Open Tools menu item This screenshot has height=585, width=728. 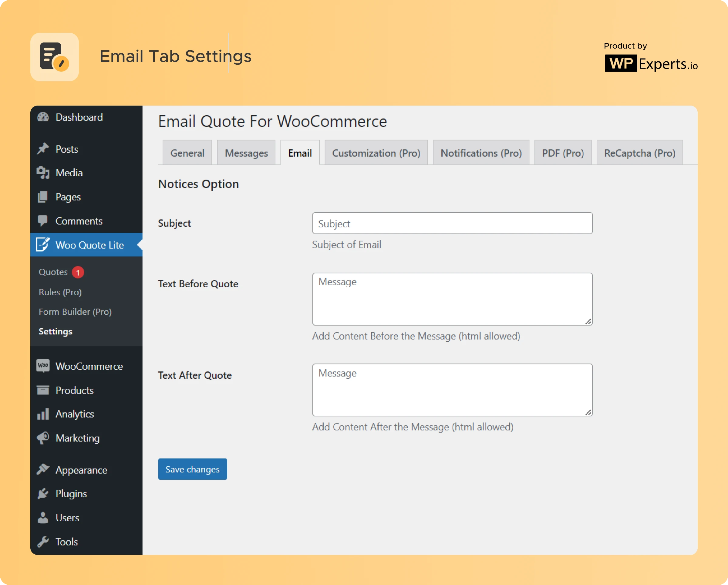pyautogui.click(x=86, y=542)
